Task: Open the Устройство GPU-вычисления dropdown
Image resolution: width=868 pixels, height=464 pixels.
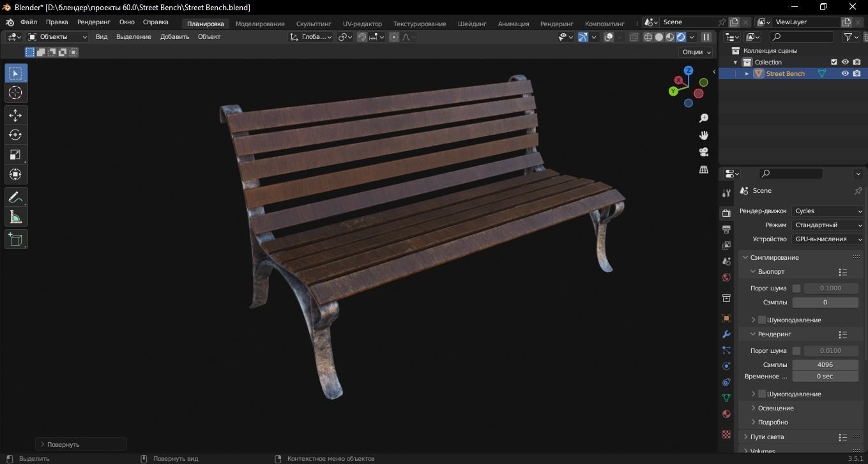Action: (828, 239)
